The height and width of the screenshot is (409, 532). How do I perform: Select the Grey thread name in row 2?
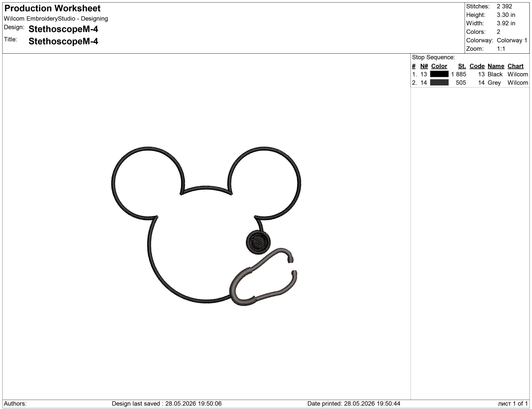coord(494,83)
